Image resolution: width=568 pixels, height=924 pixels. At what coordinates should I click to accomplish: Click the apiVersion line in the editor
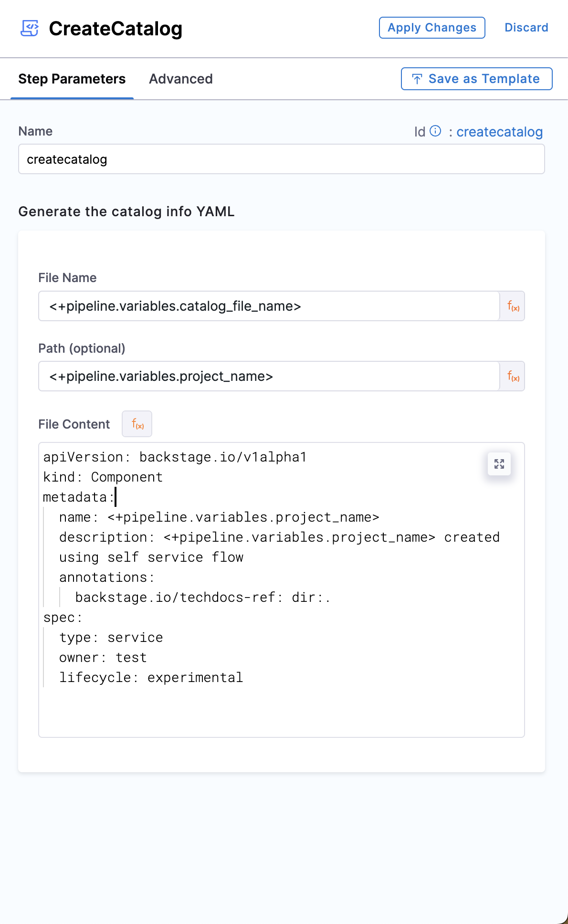(175, 457)
